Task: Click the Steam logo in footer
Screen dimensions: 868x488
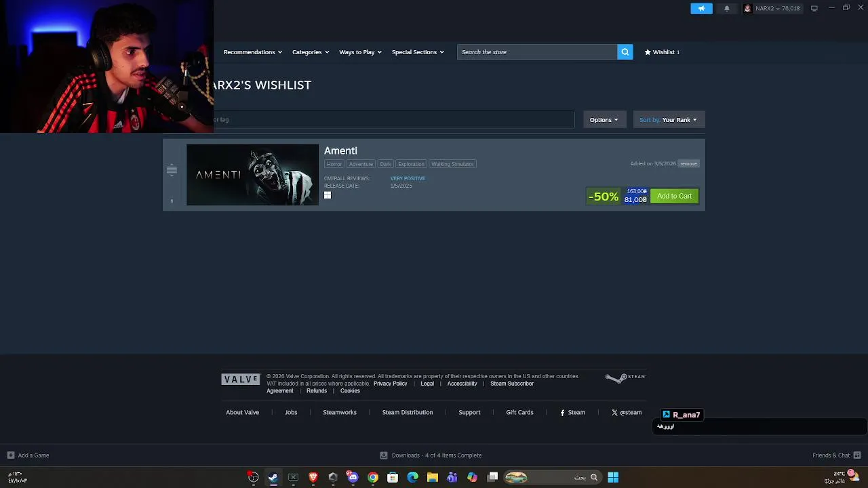Action: pyautogui.click(x=625, y=378)
